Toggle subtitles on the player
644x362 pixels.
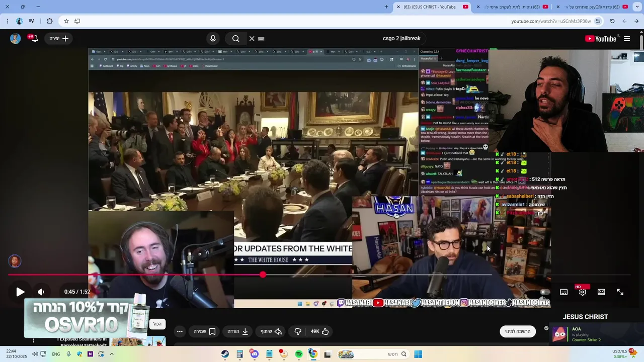(564, 292)
